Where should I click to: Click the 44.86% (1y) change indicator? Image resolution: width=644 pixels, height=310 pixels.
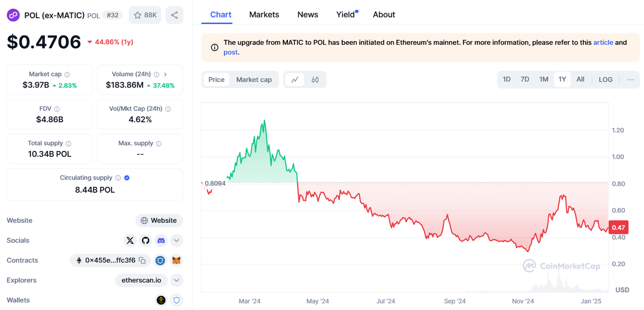pos(110,42)
